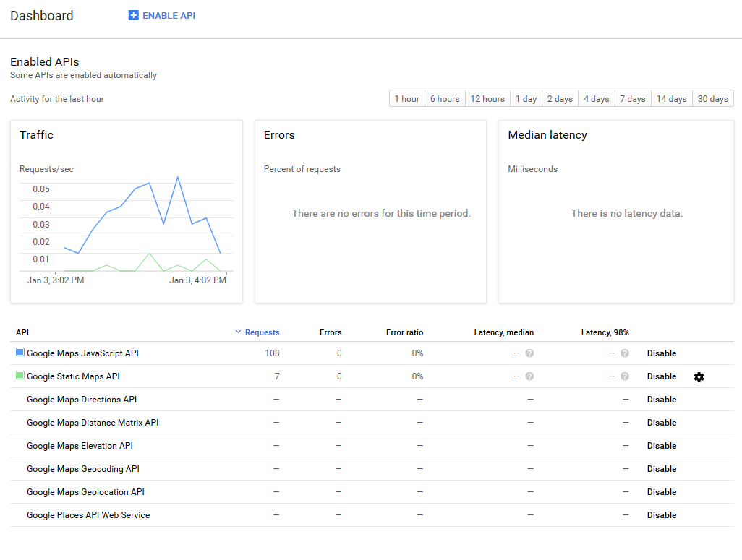Sort table by Requests column
The image size is (742, 560).
click(x=263, y=332)
